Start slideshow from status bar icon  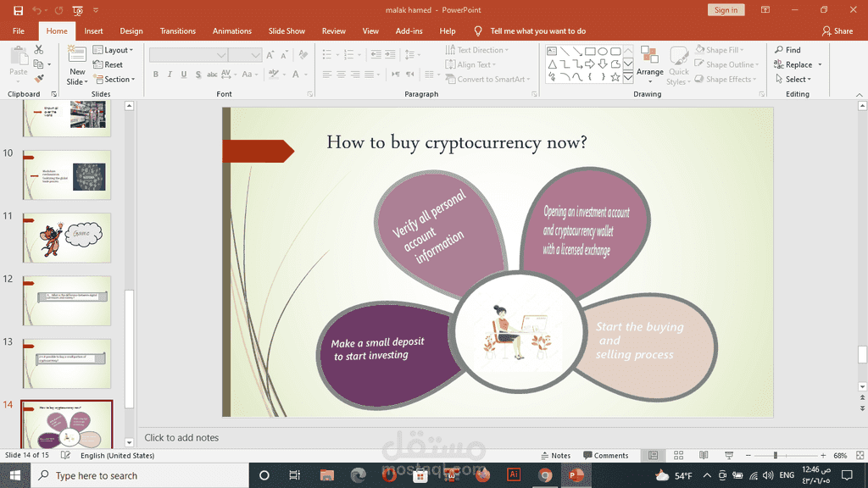point(729,455)
